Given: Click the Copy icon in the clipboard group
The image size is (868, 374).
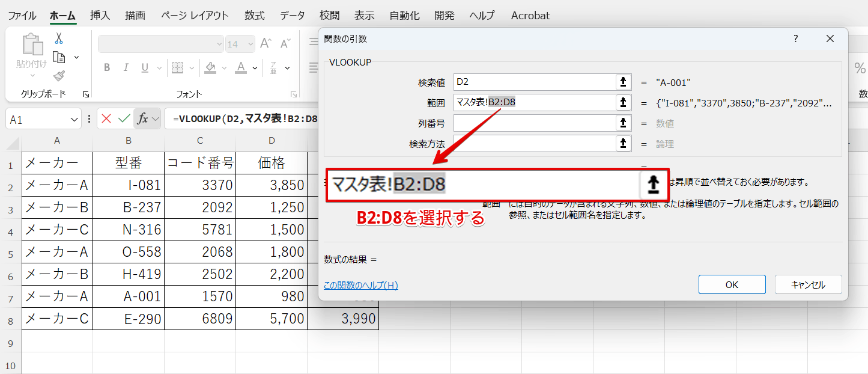Looking at the screenshot, I should 59,57.
